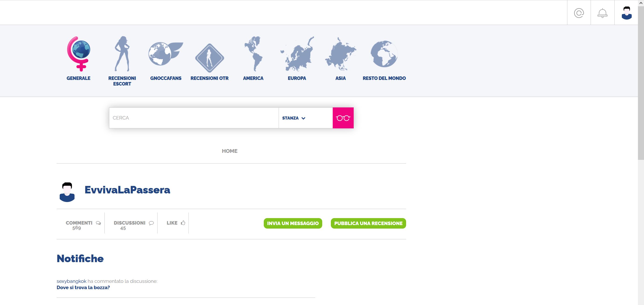
Task: Click the sexybangkok username link
Action: [x=71, y=281]
